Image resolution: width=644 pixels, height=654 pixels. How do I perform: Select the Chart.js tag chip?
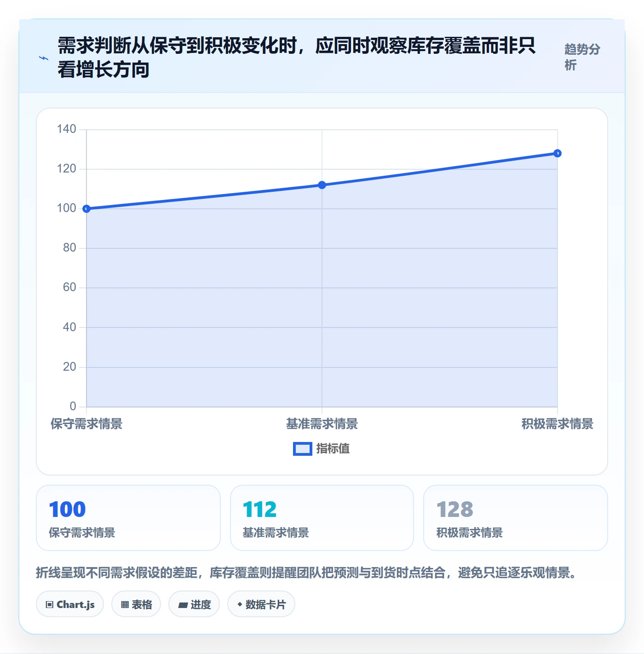click(x=70, y=604)
